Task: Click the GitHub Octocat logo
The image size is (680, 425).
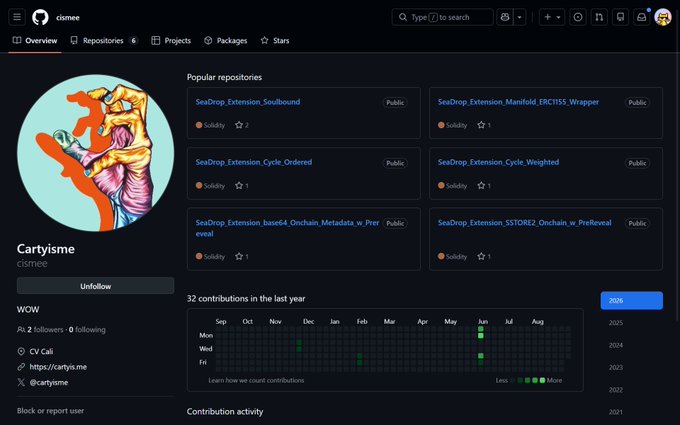Action: click(40, 17)
